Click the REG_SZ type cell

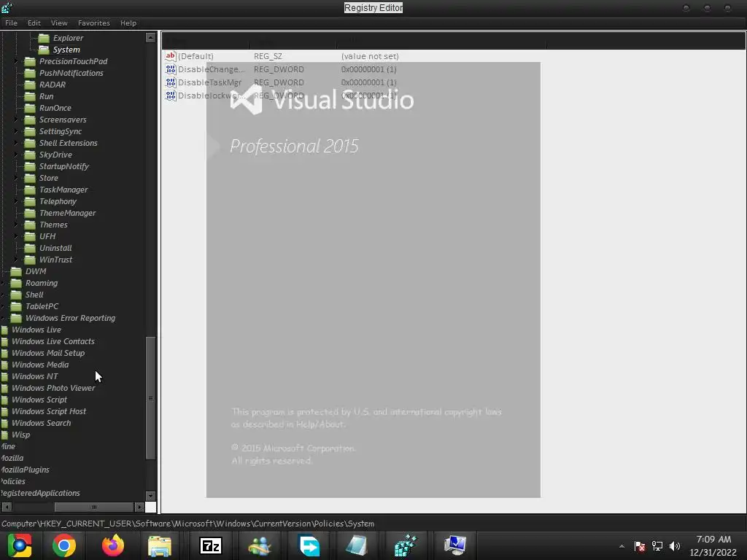tap(268, 55)
